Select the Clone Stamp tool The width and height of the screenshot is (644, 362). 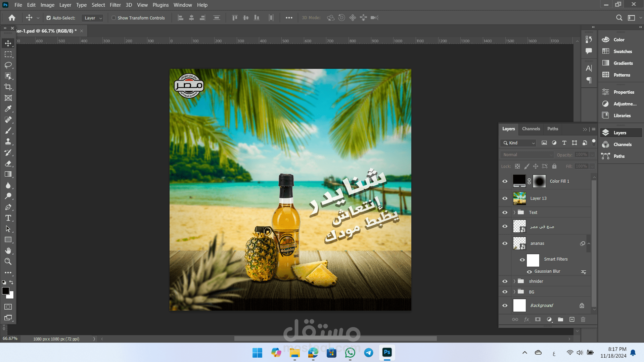point(8,142)
